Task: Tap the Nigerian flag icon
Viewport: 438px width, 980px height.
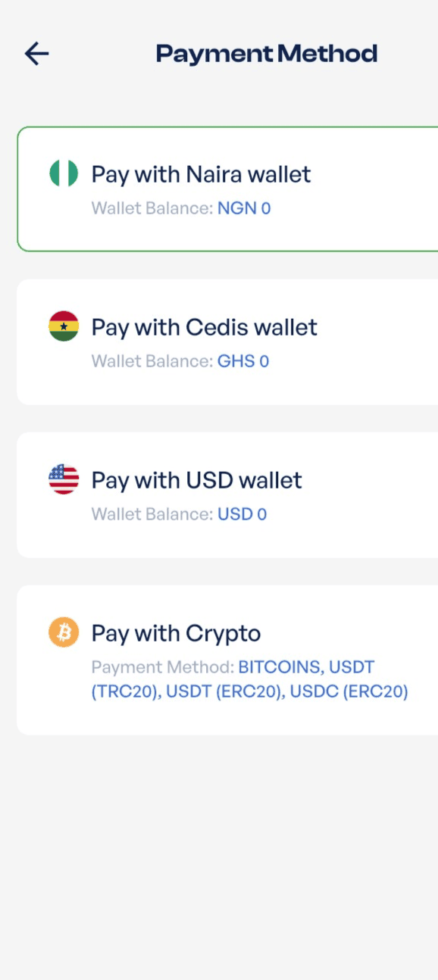Action: click(x=64, y=173)
